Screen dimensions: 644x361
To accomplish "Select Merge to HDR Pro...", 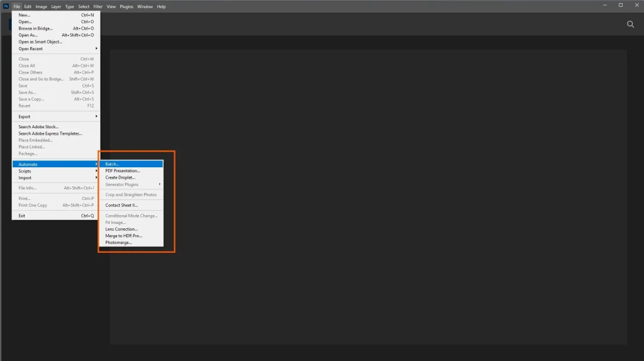I will [131, 236].
